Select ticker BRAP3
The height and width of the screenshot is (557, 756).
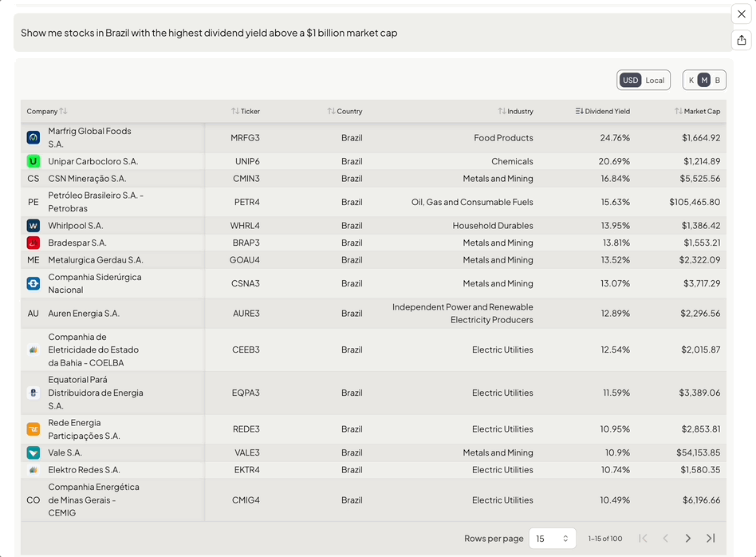click(246, 243)
